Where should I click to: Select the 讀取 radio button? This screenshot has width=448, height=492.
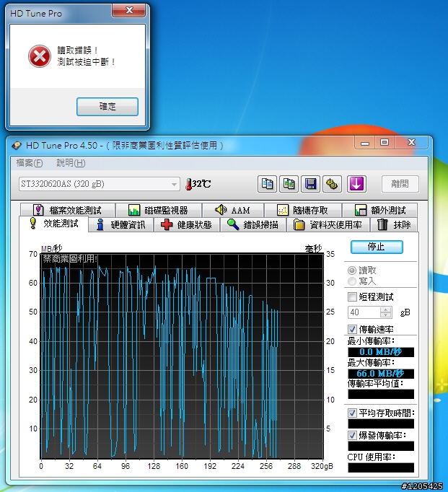[x=352, y=271]
